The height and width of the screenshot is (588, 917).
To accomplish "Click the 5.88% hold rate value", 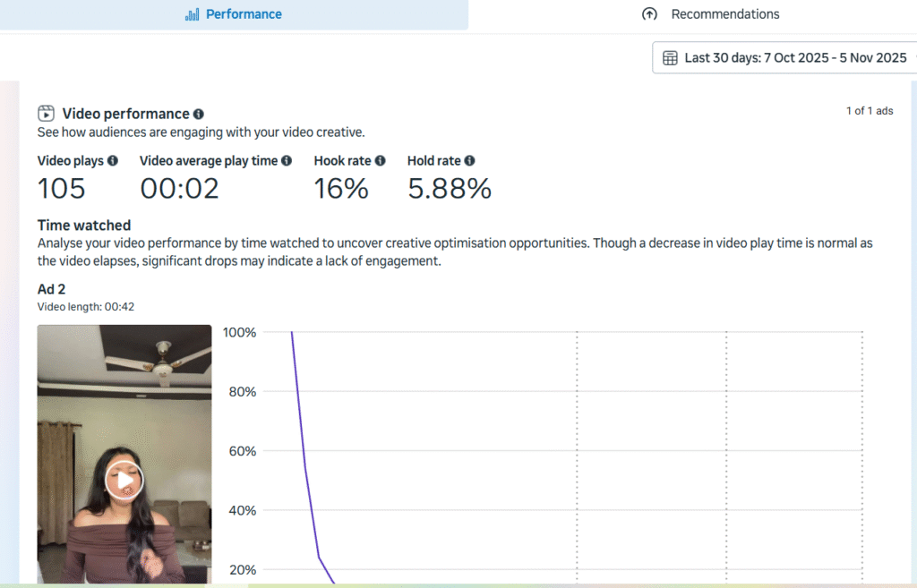I will pos(450,189).
